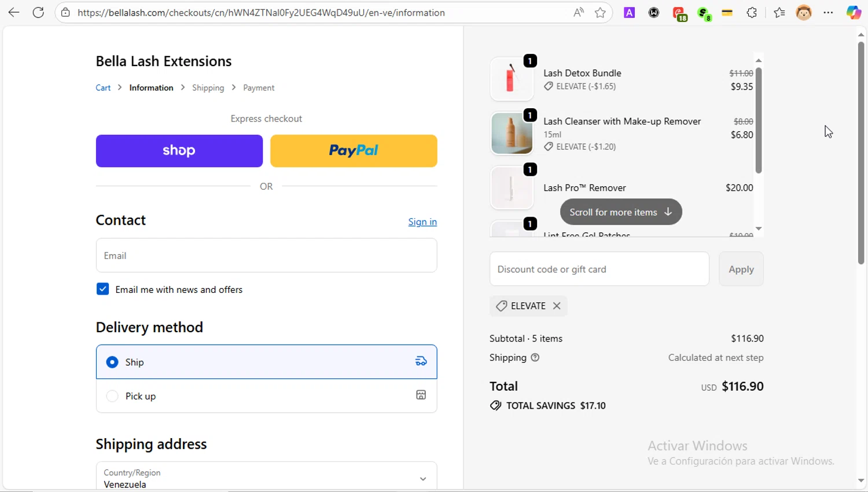Viewport: 868px width, 492px height.
Task: Open red extension icon with 18 badge
Action: coord(679,13)
